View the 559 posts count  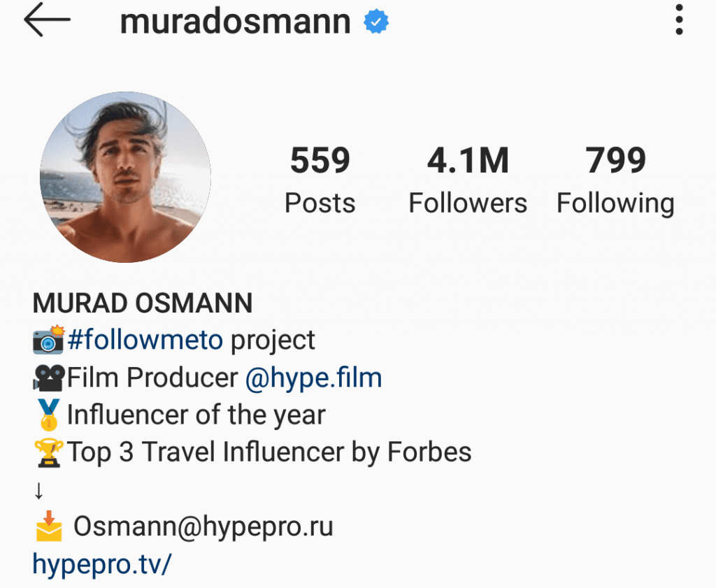pos(320,180)
